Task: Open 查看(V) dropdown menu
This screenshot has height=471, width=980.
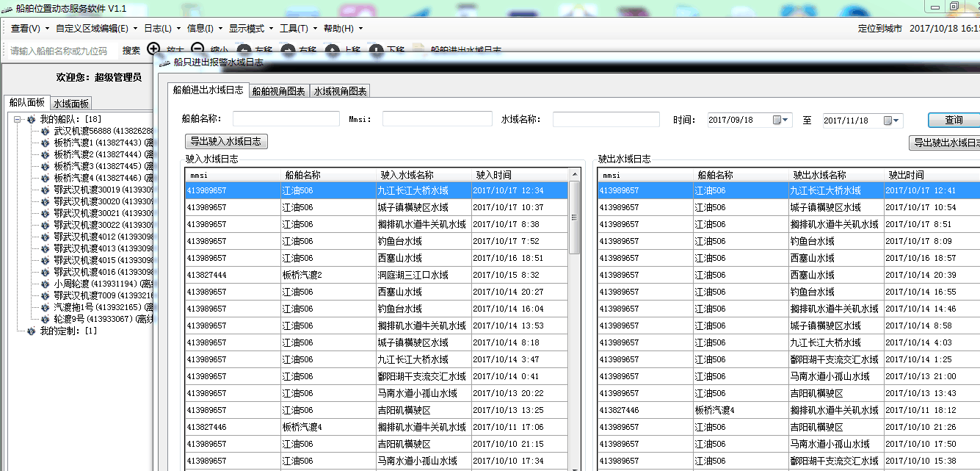Action: click(29, 29)
